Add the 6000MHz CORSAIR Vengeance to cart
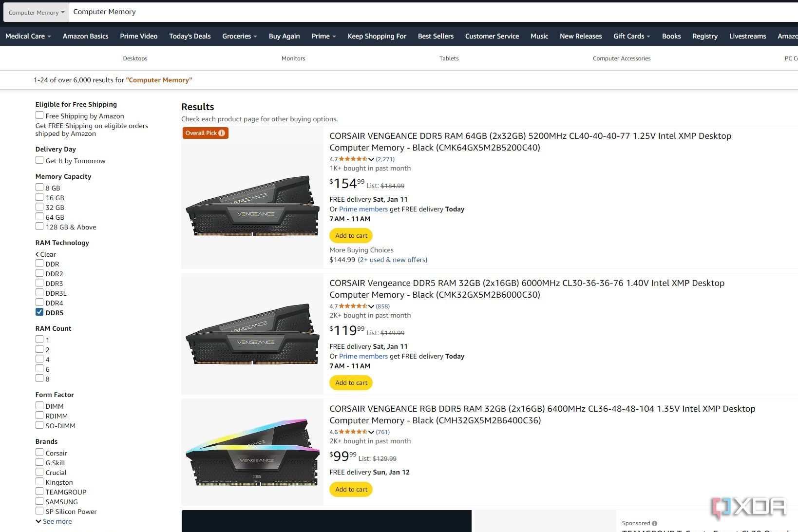Screen dimensions: 798x532 (x=351, y=383)
